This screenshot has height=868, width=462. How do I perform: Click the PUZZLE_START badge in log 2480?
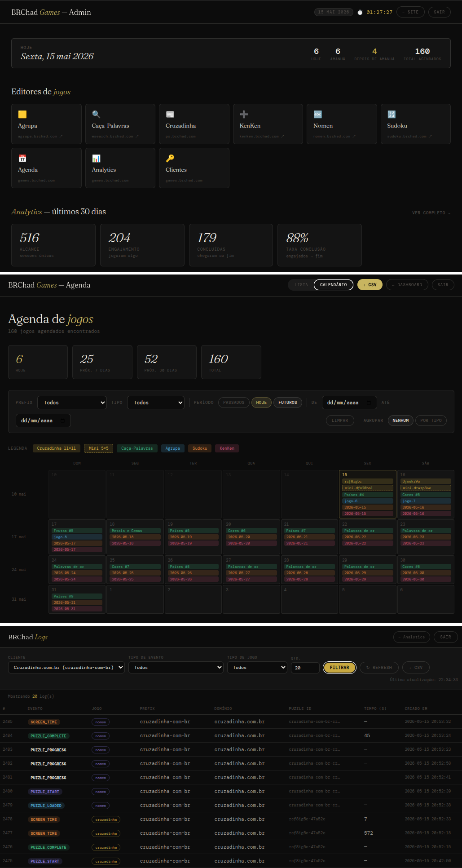[45, 792]
